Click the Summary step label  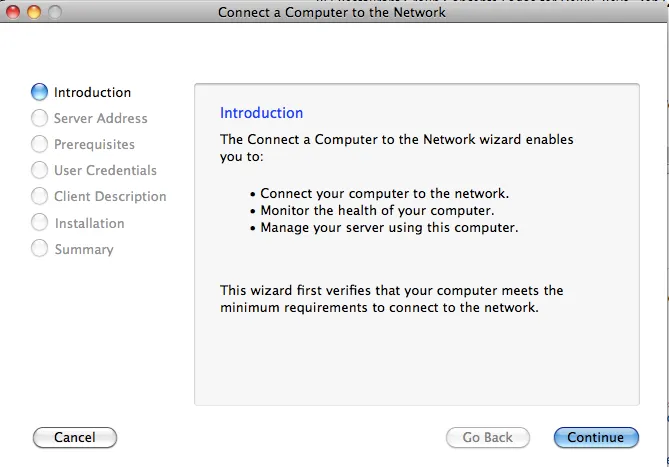point(84,249)
